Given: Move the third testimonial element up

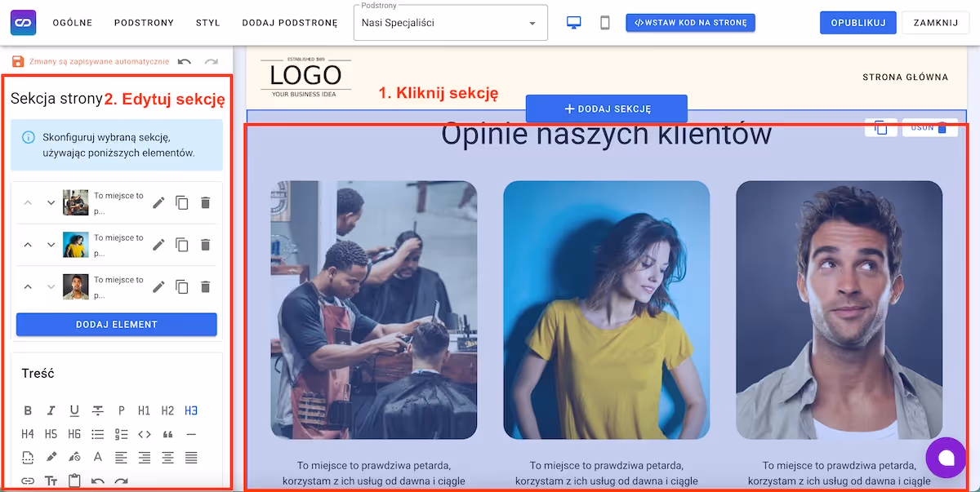Looking at the screenshot, I should (28, 286).
